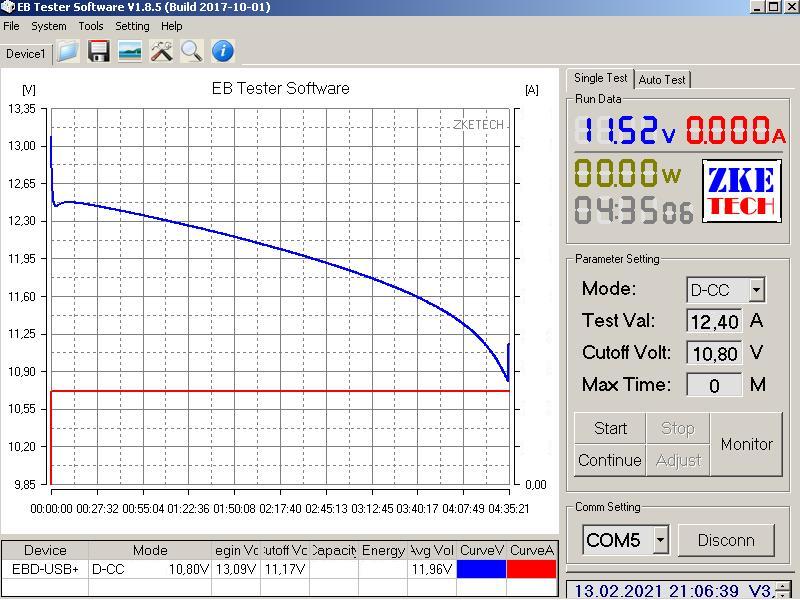Click the Monitor button

tap(746, 444)
